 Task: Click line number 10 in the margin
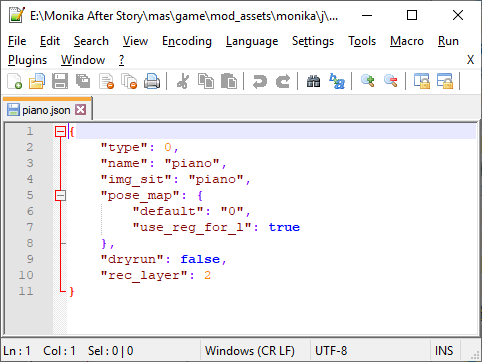[x=26, y=275]
